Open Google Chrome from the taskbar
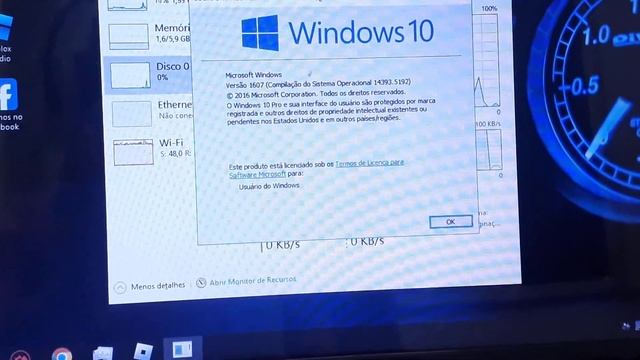This screenshot has width=640, height=360. click(62, 355)
